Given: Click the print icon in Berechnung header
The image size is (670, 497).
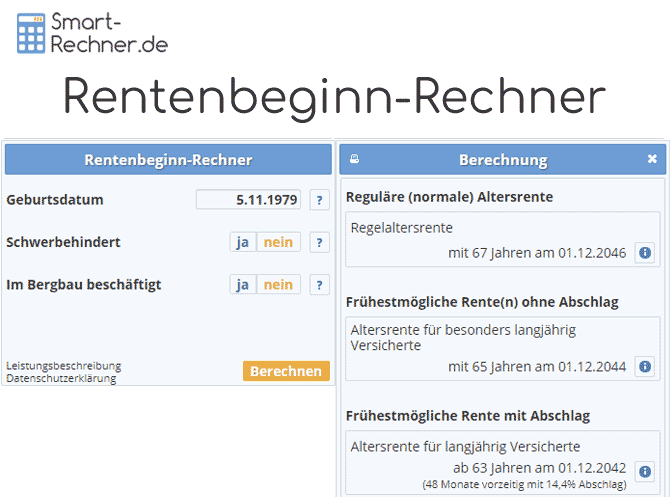Looking at the screenshot, I should pos(354,160).
